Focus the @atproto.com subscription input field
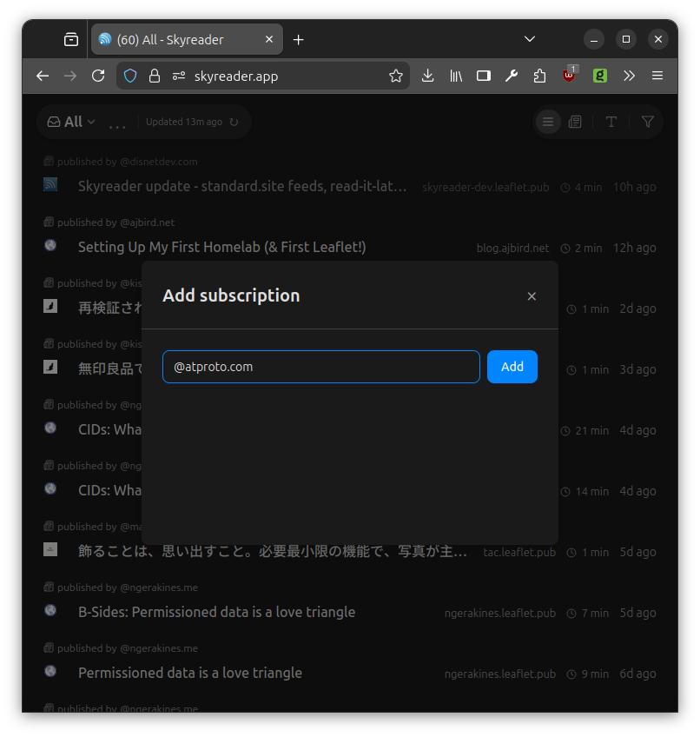700x737 pixels. (320, 367)
